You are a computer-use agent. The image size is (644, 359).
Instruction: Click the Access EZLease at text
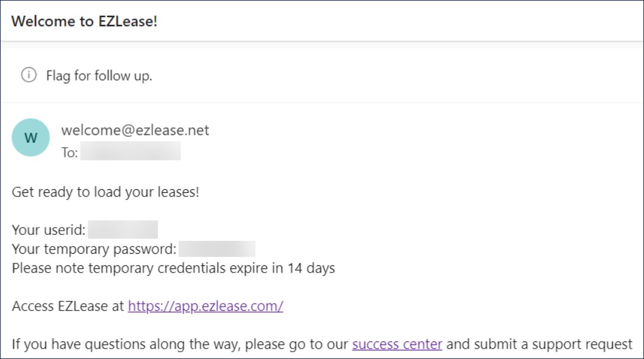(68, 306)
